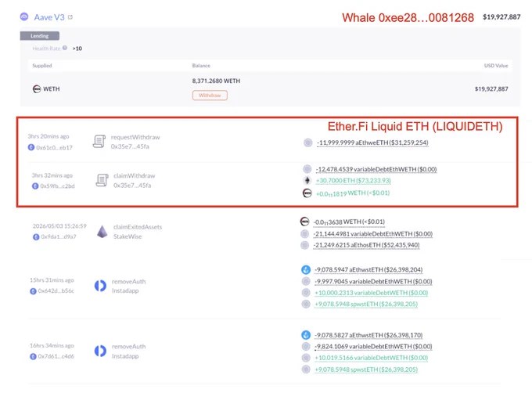Screen dimensions: 532x393
Task: Click Ethereum chain icon beside 0x7d61...c4d6
Action: 33,356
